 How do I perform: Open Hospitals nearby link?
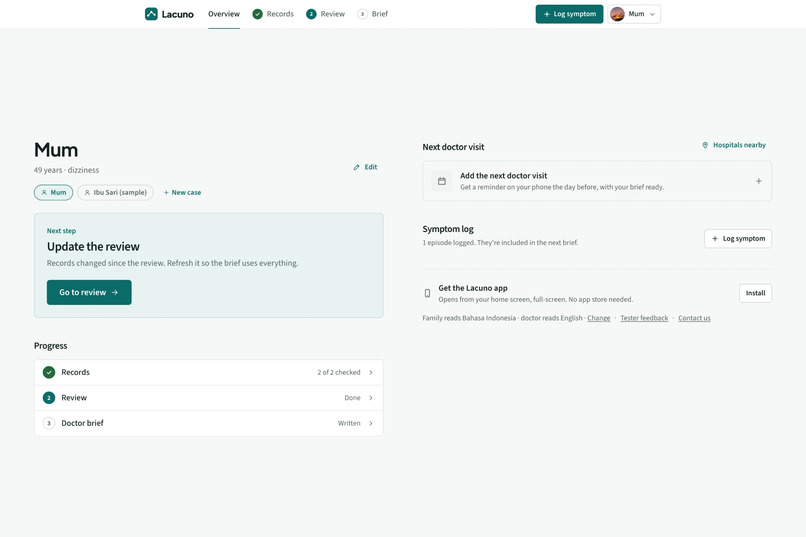point(734,145)
